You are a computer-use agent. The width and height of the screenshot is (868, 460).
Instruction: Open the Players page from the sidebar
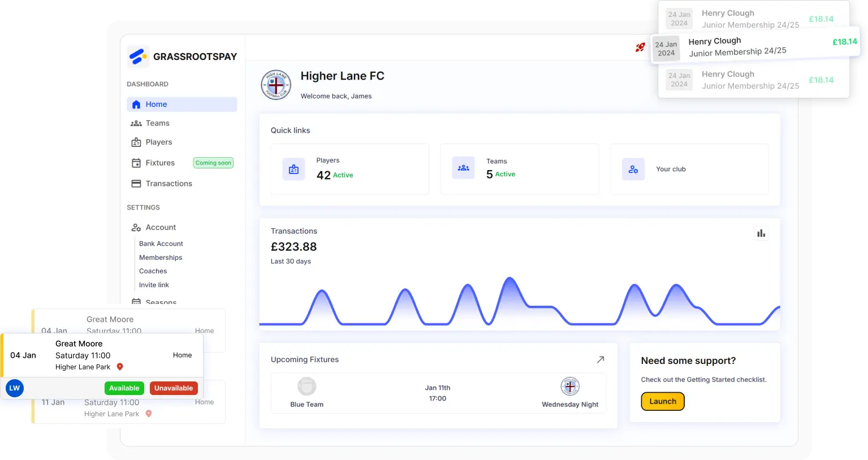[159, 142]
